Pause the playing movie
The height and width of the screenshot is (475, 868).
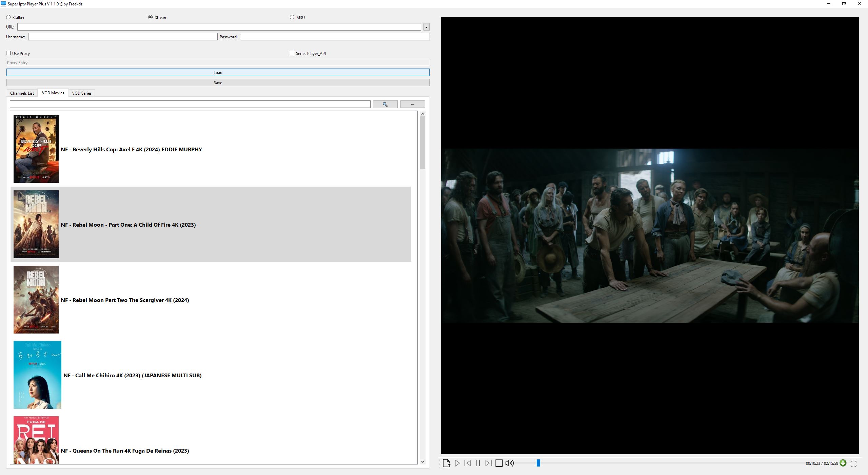478,463
